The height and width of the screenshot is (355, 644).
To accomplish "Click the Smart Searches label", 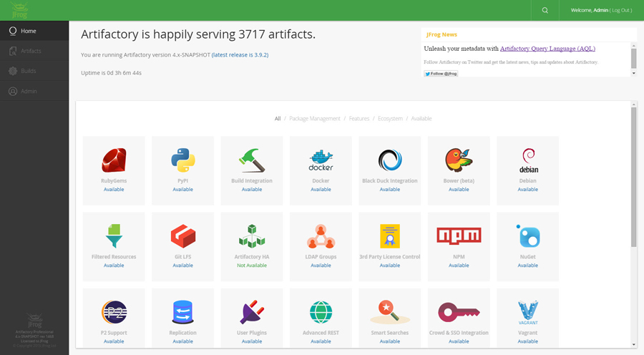I will pos(390,333).
